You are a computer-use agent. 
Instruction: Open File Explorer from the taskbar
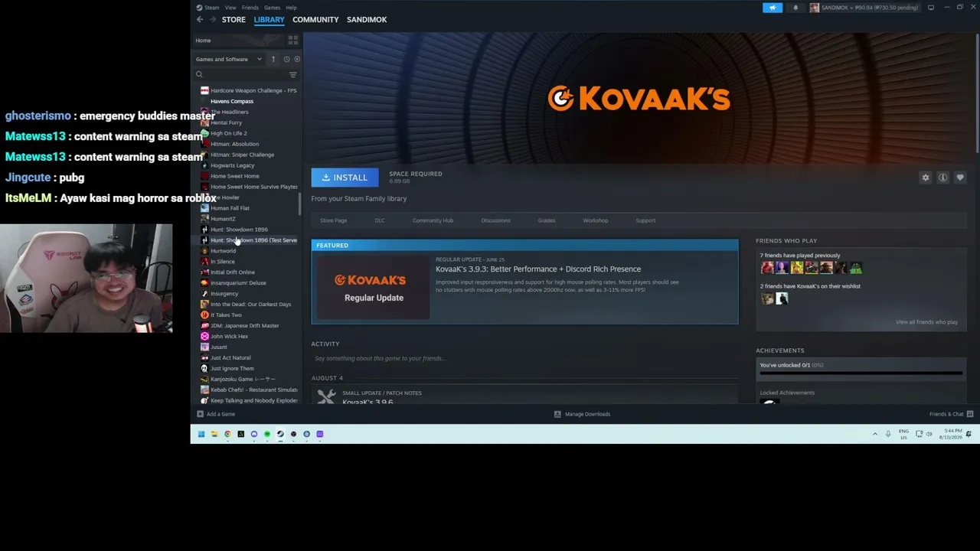(x=214, y=434)
